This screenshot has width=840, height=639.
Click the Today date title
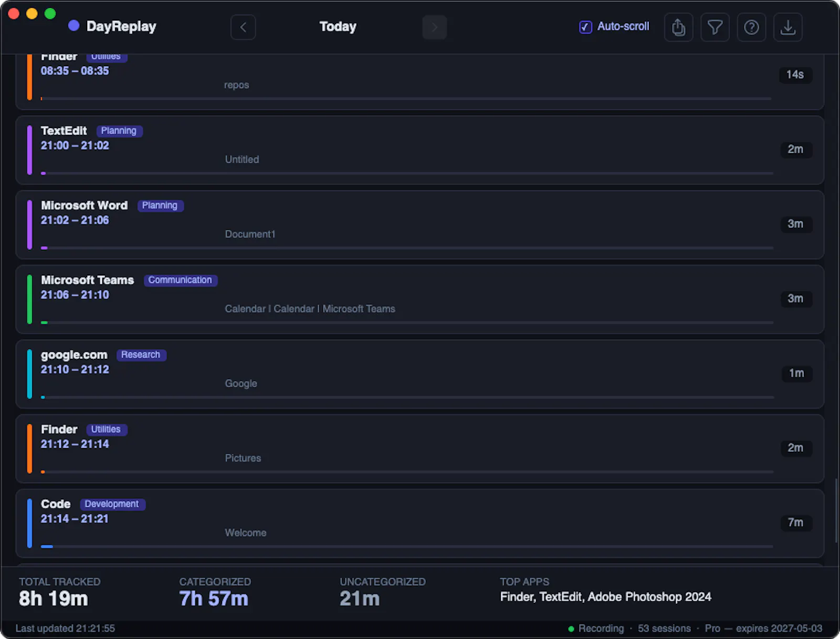click(338, 26)
